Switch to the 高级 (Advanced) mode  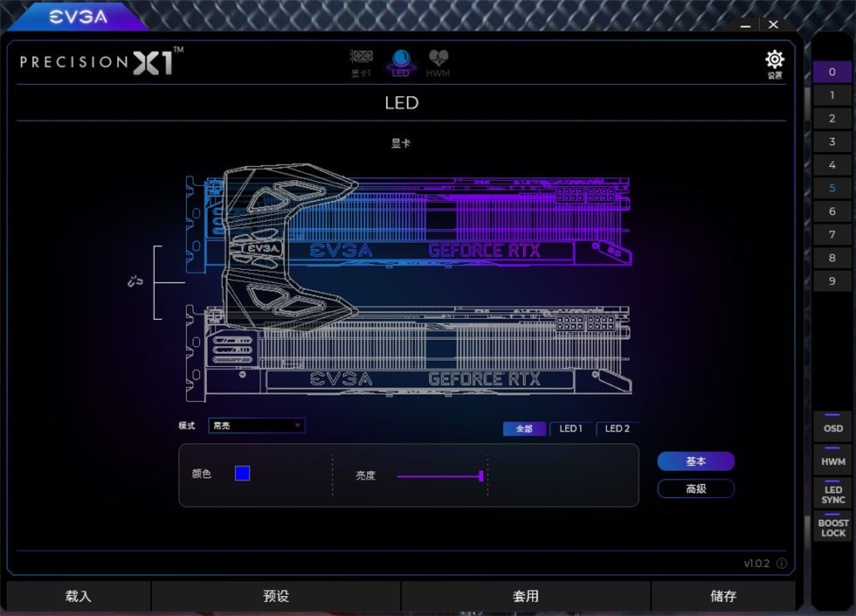click(x=695, y=488)
